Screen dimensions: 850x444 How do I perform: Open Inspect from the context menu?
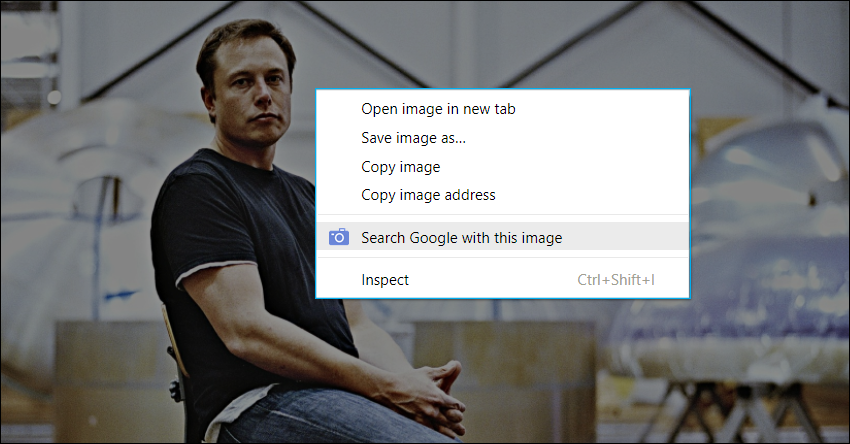[385, 280]
